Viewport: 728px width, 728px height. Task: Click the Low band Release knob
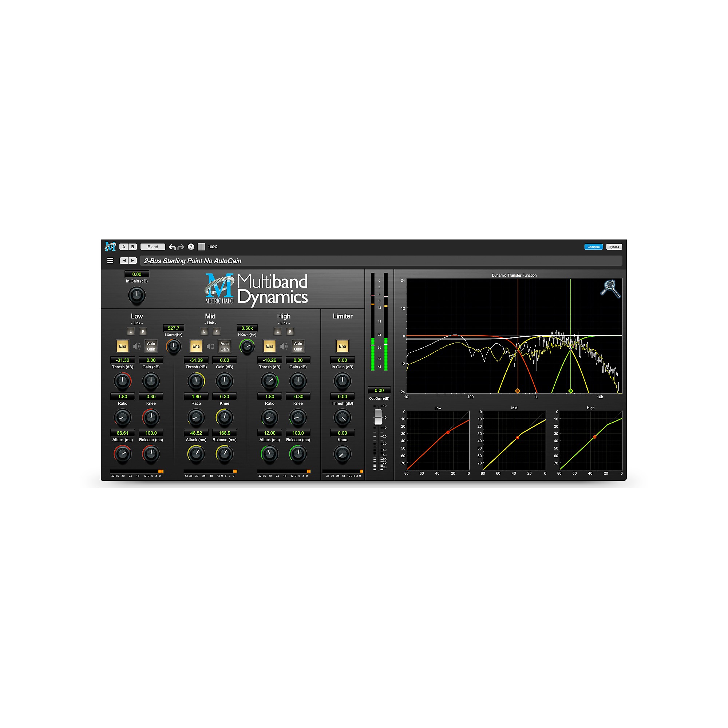[x=151, y=454]
